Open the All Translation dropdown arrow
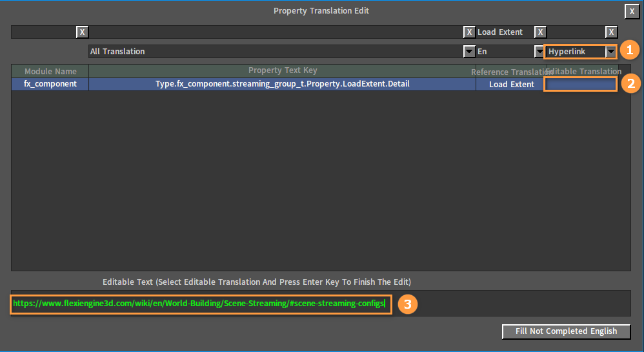The height and width of the screenshot is (352, 644). point(469,52)
